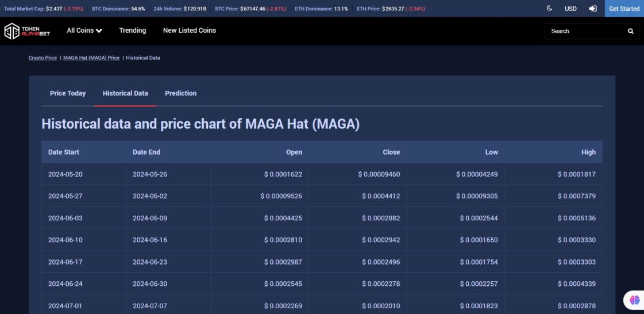Click the ETH Price $2635.27 stat
The width and height of the screenshot is (644, 314).
click(x=391, y=9)
